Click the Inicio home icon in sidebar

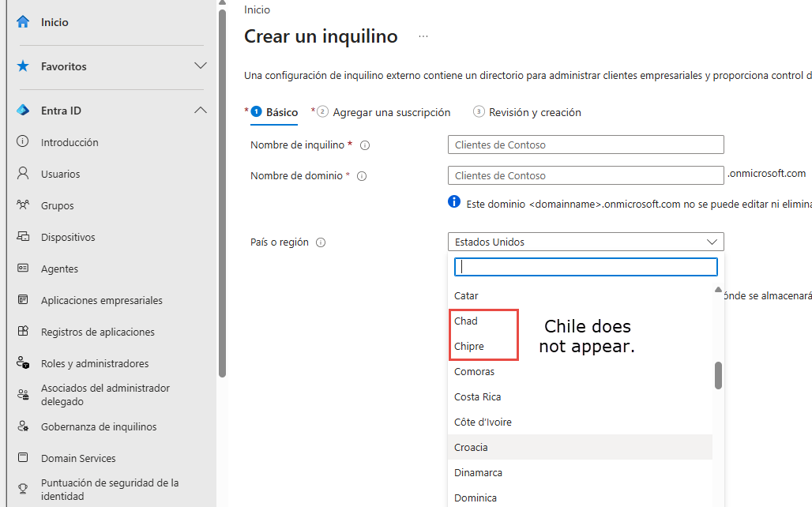(23, 22)
